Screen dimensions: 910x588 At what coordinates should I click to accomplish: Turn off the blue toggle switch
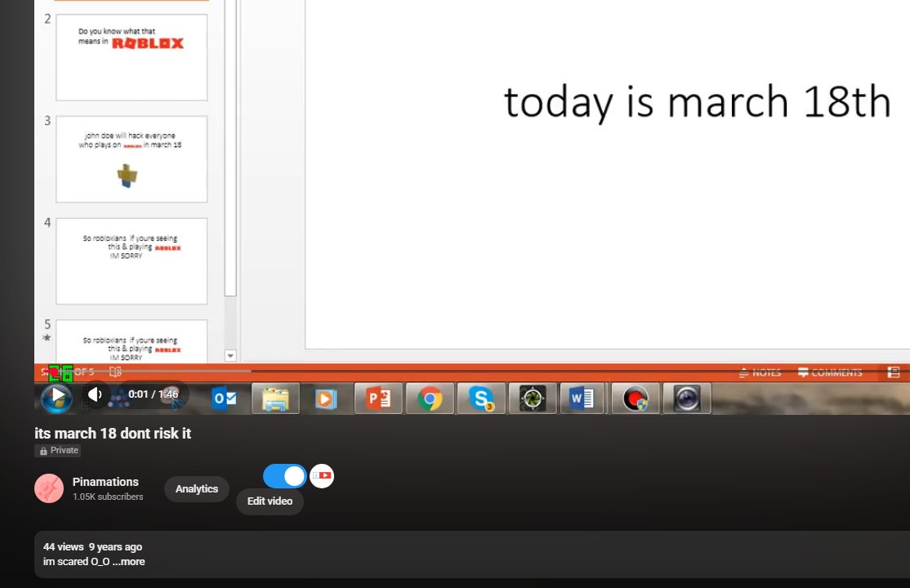pos(285,476)
